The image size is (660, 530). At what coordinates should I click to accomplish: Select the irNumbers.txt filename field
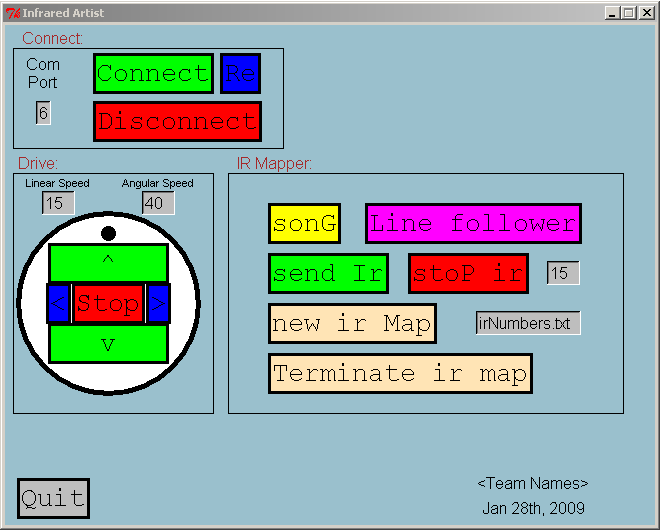point(528,323)
